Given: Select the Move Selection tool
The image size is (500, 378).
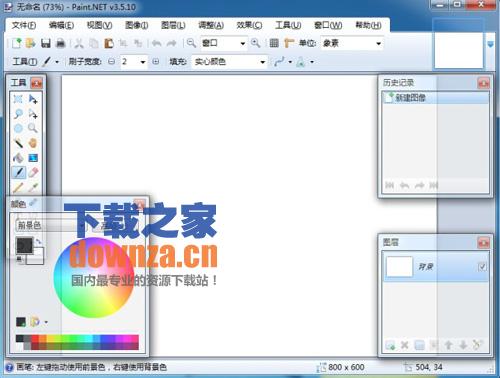Looking at the screenshot, I should [33, 114].
